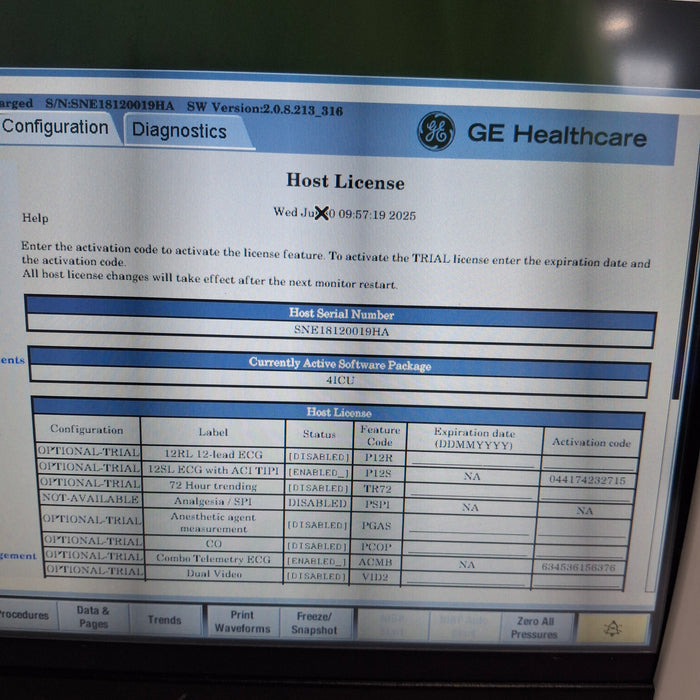Click the P12S feature code cell
This screenshot has width=700, height=700.
(379, 473)
